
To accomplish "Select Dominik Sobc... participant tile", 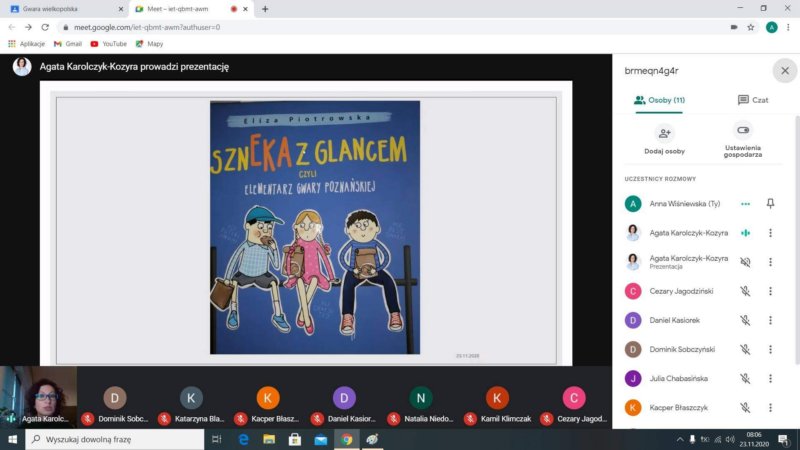I will [x=115, y=397].
